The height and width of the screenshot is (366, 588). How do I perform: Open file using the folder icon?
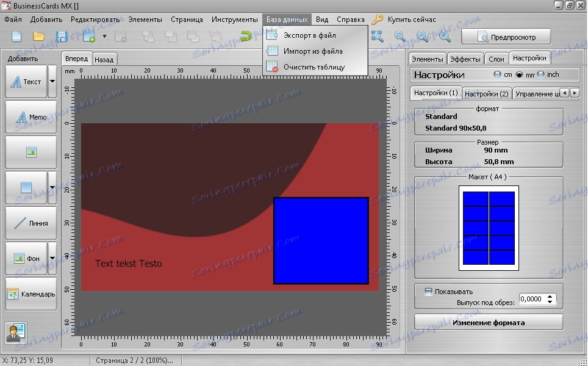point(39,37)
